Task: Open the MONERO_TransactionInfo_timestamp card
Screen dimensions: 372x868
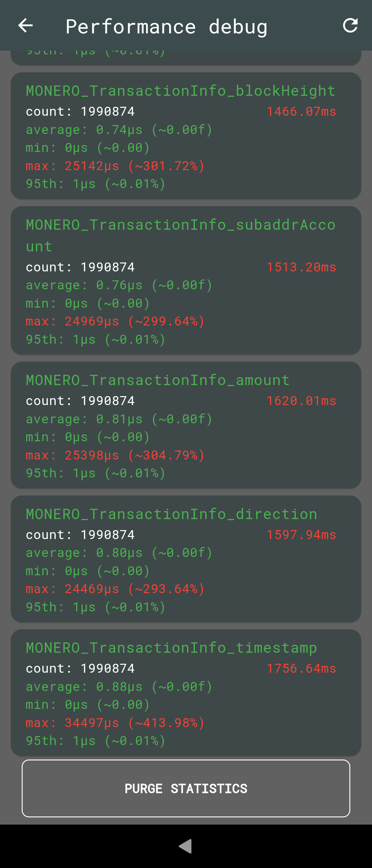Action: (x=186, y=692)
